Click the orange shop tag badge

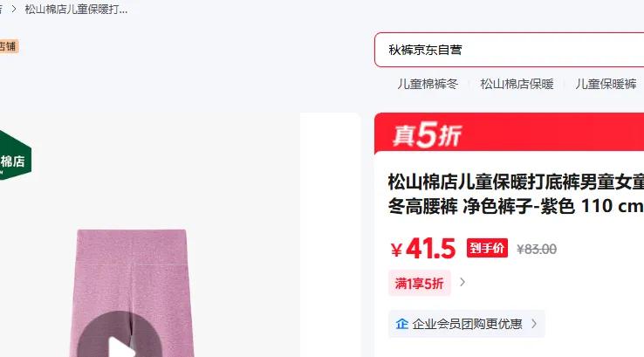(9, 46)
